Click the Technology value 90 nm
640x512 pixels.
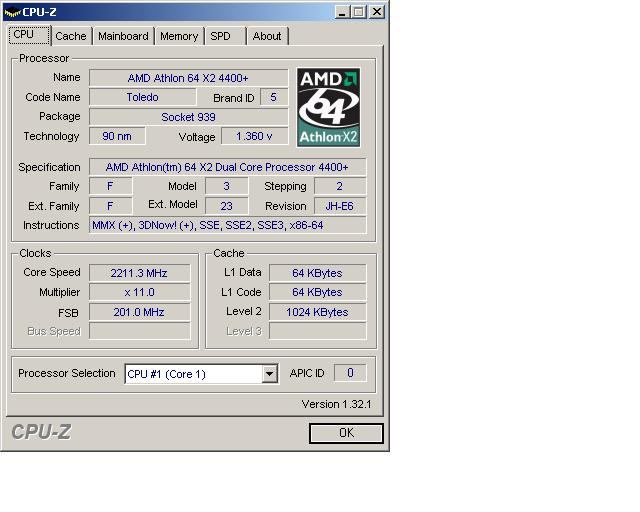tap(117, 136)
